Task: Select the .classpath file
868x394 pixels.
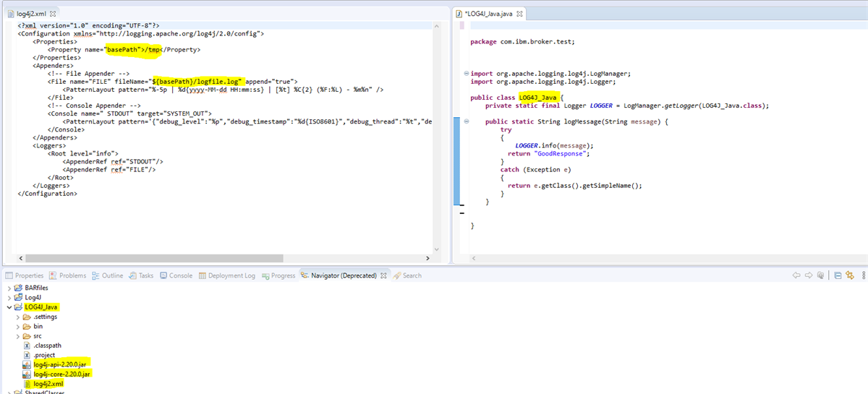Action: pos(47,346)
